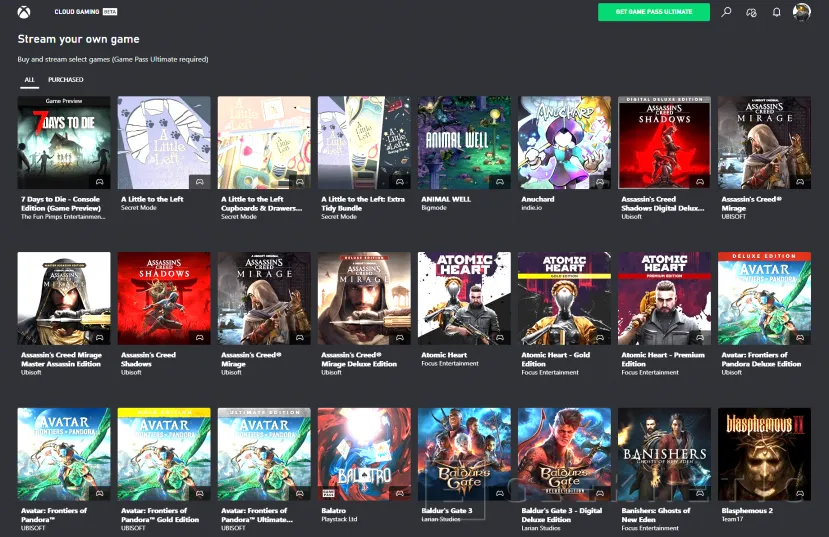The height and width of the screenshot is (537, 829).
Task: Click 'Atomic Heart - Gold Edition' title
Action: 555,359
